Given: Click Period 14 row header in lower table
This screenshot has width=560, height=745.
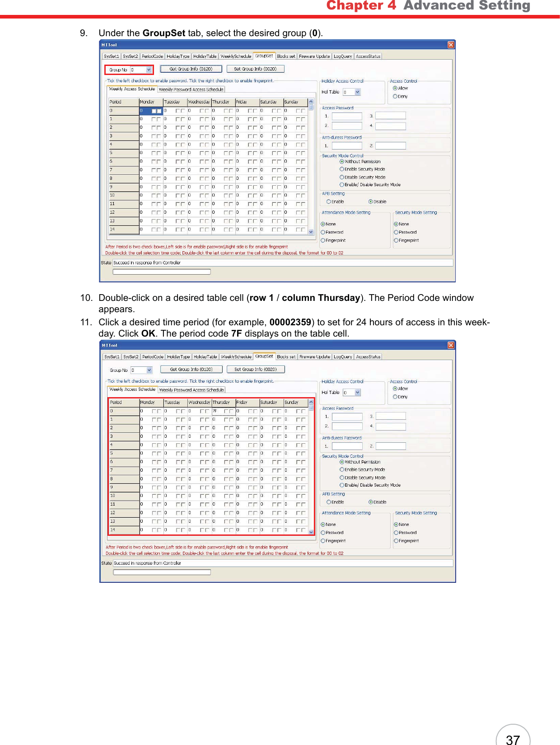Looking at the screenshot, I should tap(124, 530).
